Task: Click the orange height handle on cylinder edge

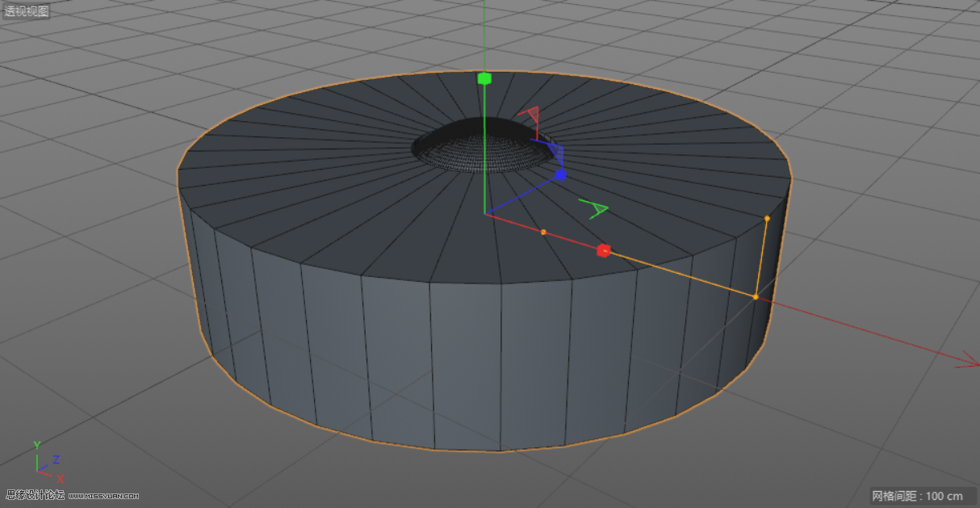Action: [765, 216]
